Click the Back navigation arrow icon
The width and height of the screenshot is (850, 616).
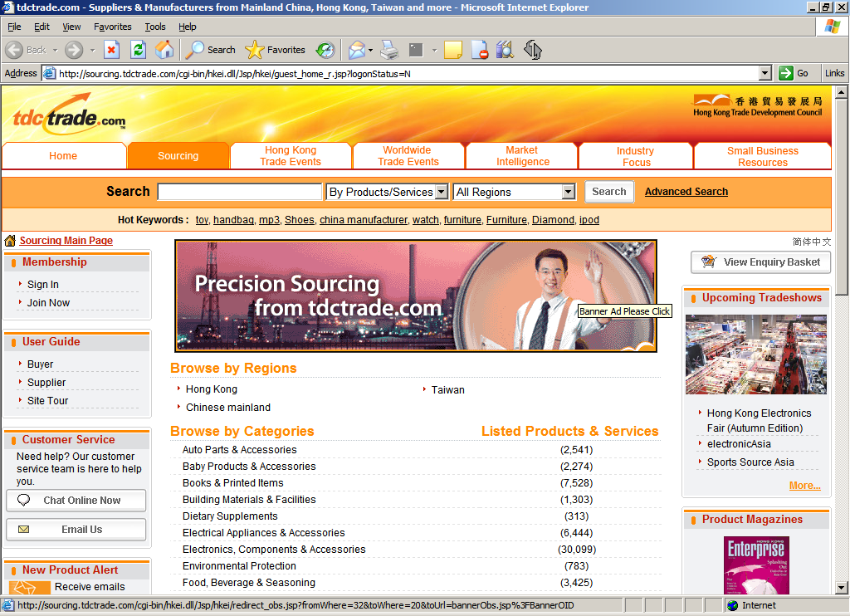(x=14, y=50)
